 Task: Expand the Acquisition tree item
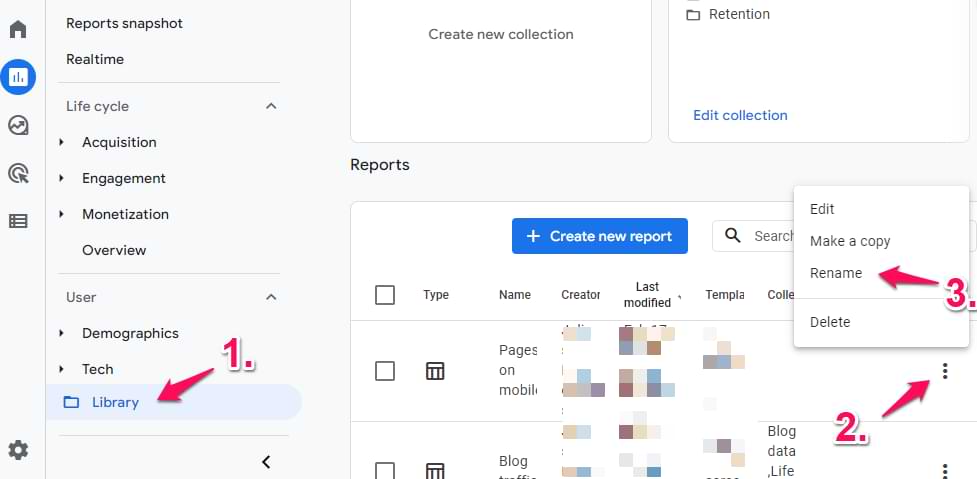pos(62,142)
